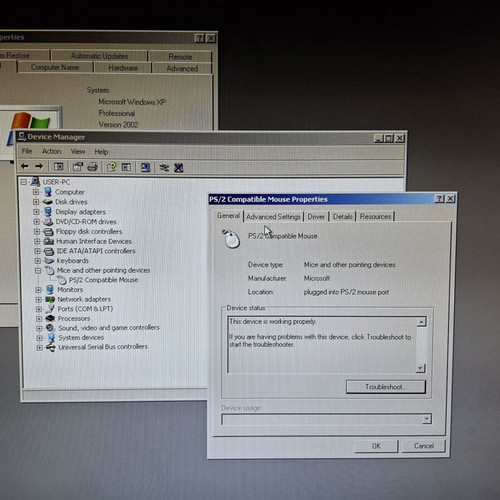Click the Back arrow in Device Manager toolbar
The height and width of the screenshot is (500, 500).
(25, 166)
